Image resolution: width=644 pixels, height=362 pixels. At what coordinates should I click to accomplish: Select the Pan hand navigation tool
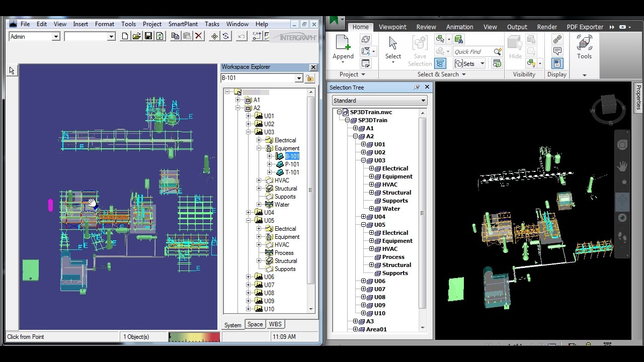coord(622,166)
